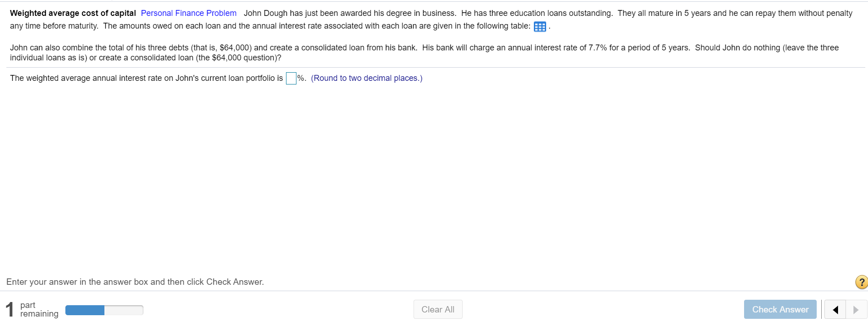Click the Weighted average cost of capital heading
The width and height of the screenshot is (868, 327).
[72, 13]
